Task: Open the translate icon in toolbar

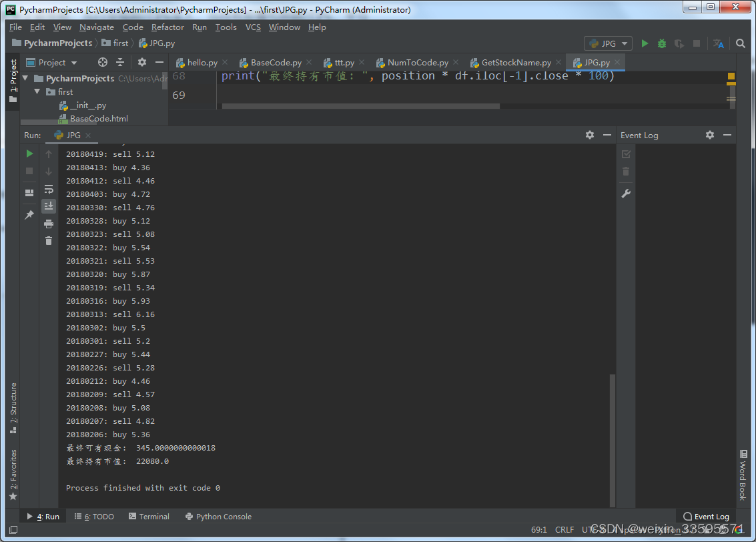Action: point(719,43)
